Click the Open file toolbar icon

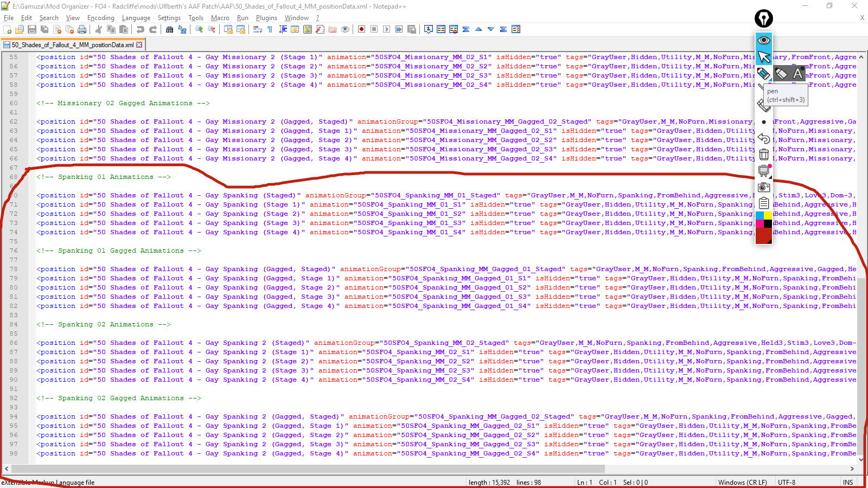point(20,29)
